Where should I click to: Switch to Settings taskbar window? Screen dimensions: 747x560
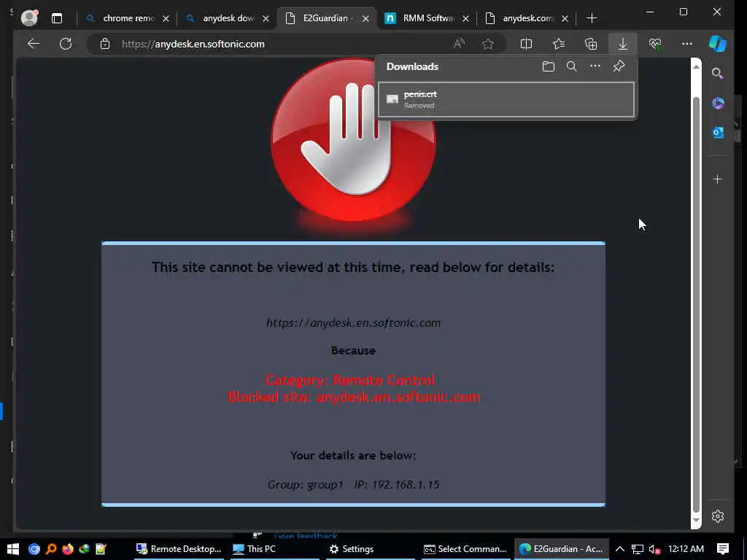(x=370, y=549)
